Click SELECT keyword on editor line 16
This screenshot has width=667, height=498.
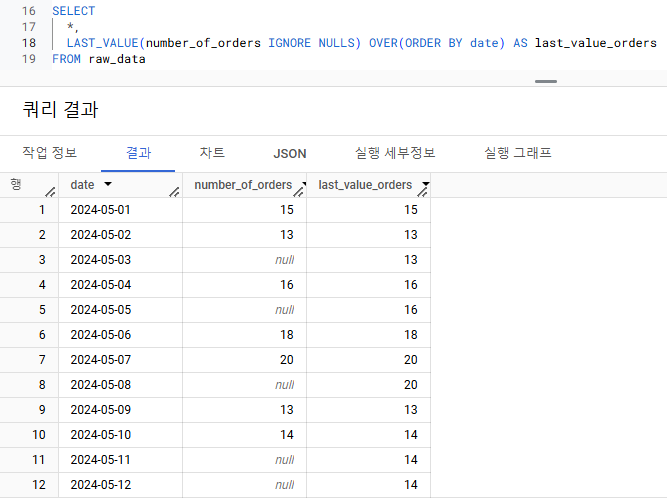click(74, 11)
